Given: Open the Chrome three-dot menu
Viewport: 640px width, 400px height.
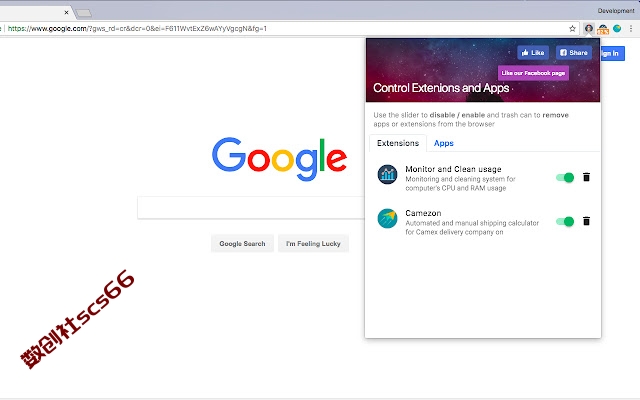Looking at the screenshot, I should pos(631,29).
